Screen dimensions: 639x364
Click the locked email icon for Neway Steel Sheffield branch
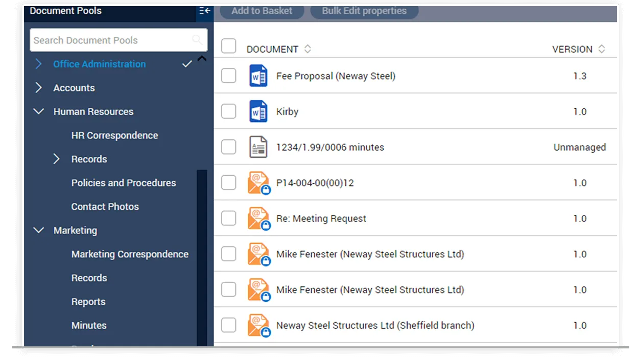[259, 326]
